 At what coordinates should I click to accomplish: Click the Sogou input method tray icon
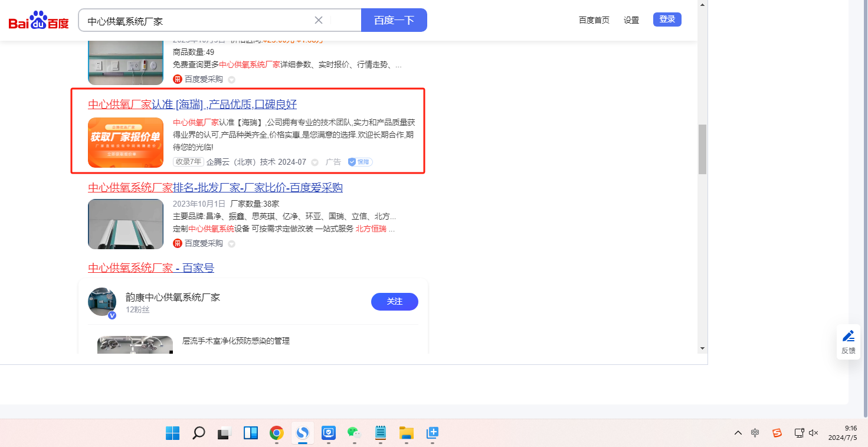[777, 433]
